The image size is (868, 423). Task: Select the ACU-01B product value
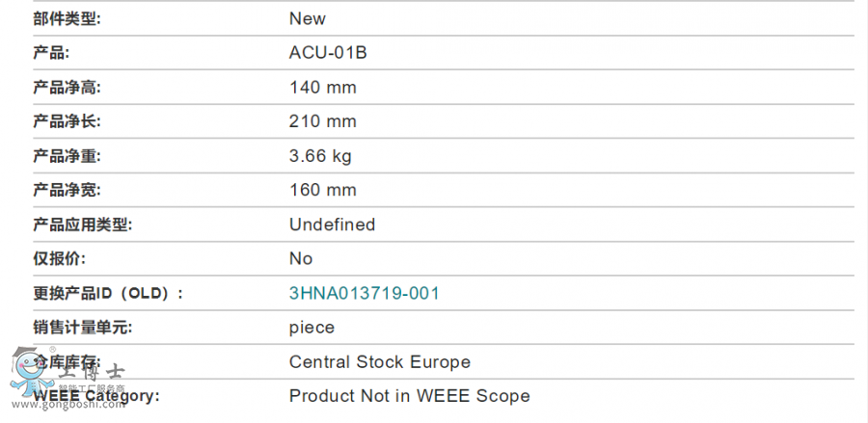pyautogui.click(x=328, y=53)
